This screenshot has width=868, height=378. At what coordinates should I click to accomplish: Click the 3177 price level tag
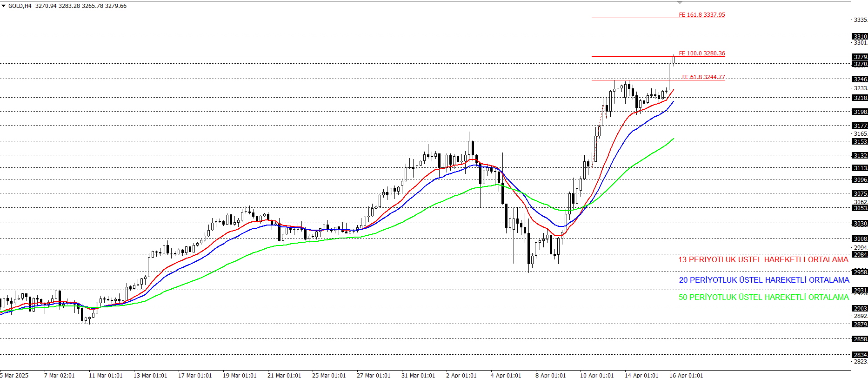[x=860, y=126]
